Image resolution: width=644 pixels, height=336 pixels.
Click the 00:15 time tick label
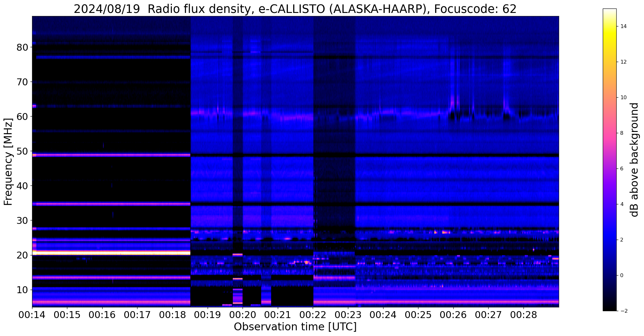coord(67,315)
